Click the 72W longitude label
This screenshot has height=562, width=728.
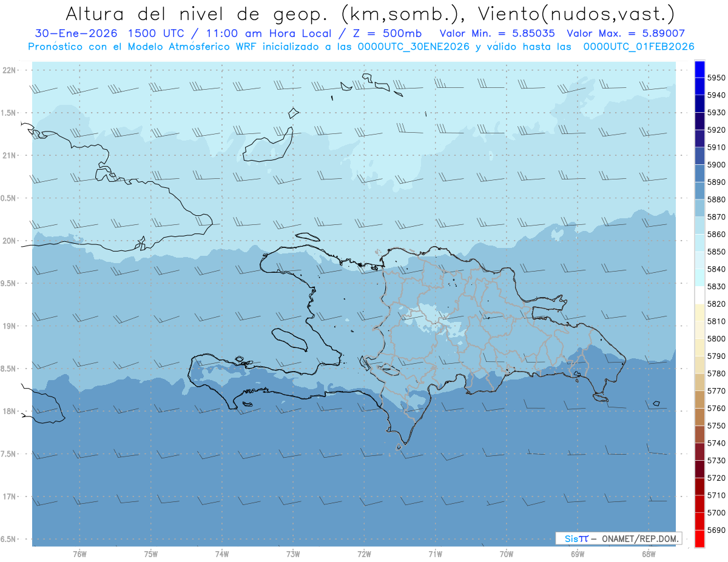point(364,554)
